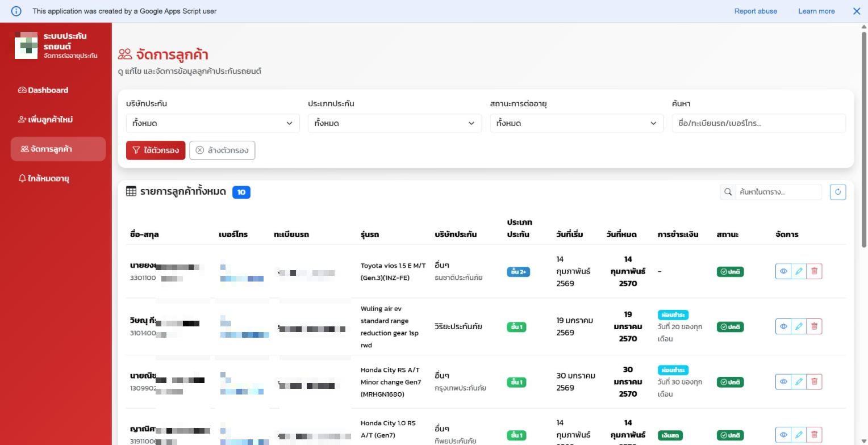Go to เพิ่มลูกค้าใหม่ in the sidebar
The width and height of the screenshot is (868, 445).
pyautogui.click(x=58, y=120)
